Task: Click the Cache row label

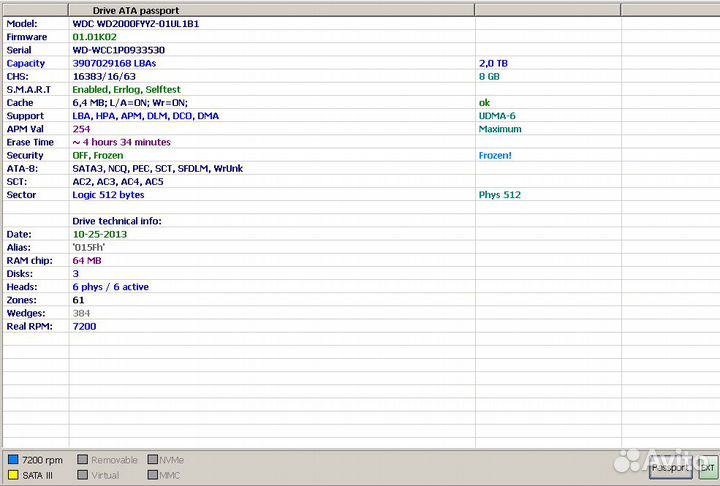Action: tap(20, 103)
